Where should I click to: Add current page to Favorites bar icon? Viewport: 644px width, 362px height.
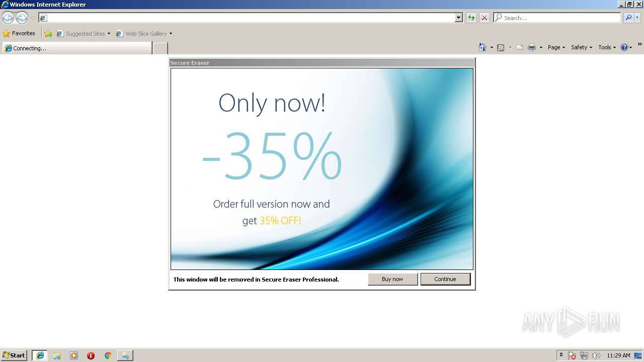48,34
